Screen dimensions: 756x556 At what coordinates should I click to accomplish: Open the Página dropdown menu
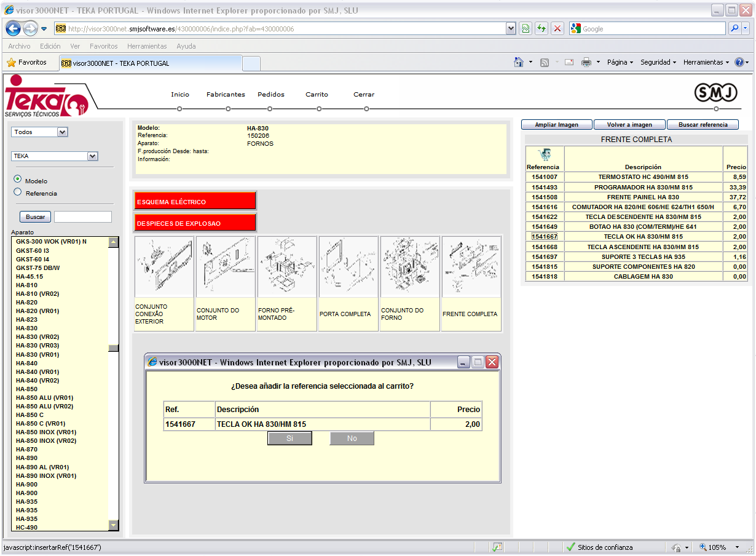tap(620, 62)
